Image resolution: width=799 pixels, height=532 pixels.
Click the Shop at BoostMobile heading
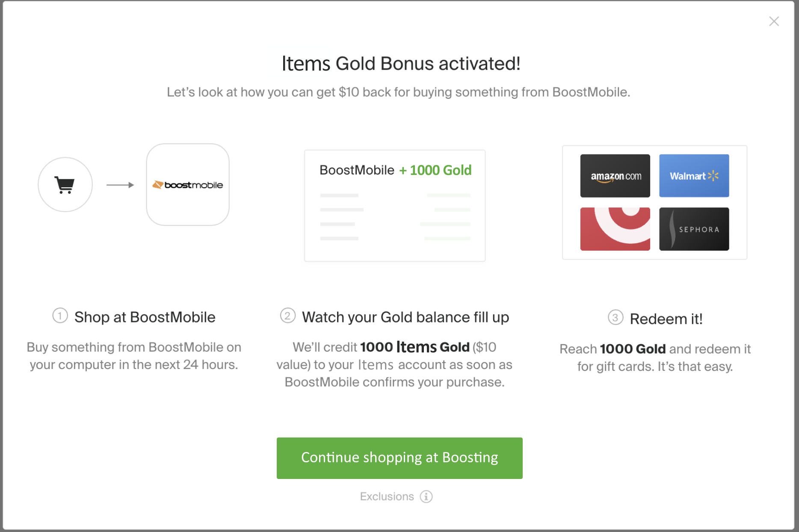(145, 317)
